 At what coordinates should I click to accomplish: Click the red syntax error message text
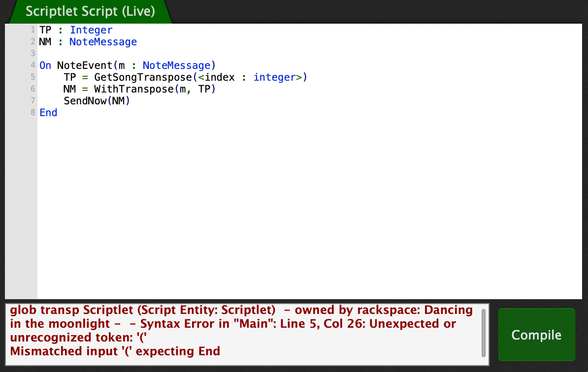point(241,331)
